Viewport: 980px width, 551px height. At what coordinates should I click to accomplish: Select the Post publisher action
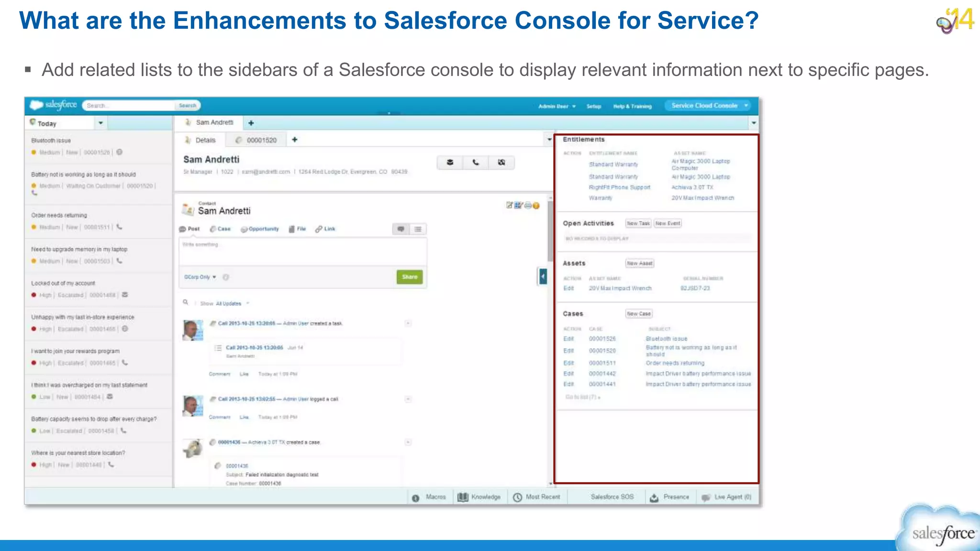(x=189, y=229)
